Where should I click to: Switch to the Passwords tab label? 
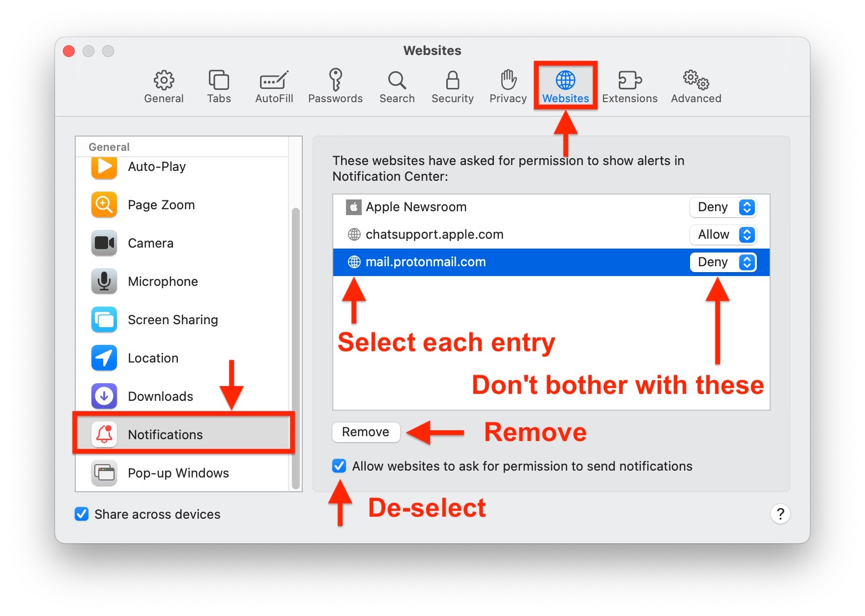pyautogui.click(x=335, y=98)
